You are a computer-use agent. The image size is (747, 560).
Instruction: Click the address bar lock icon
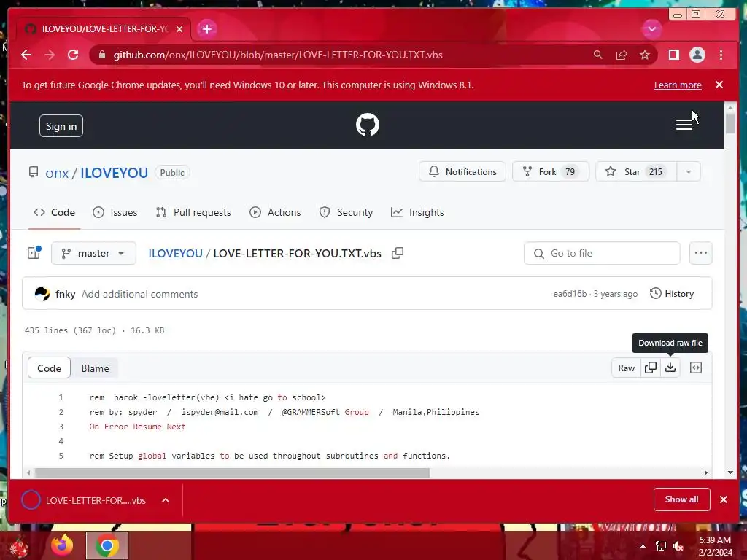click(101, 55)
